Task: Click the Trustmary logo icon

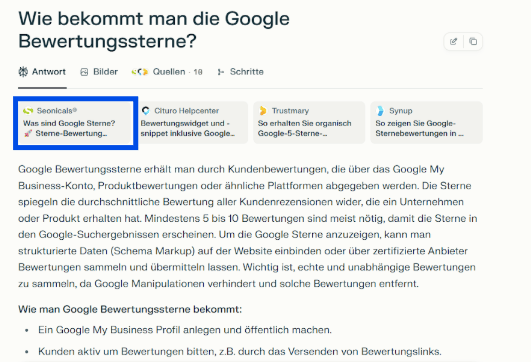Action: pos(263,111)
